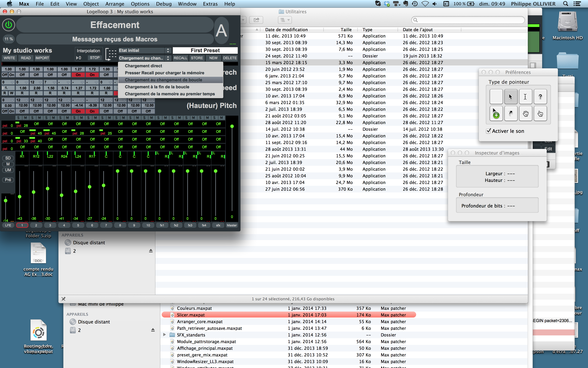Open the Extras menu
Image resolution: width=588 pixels, height=368 pixels.
click(x=210, y=4)
